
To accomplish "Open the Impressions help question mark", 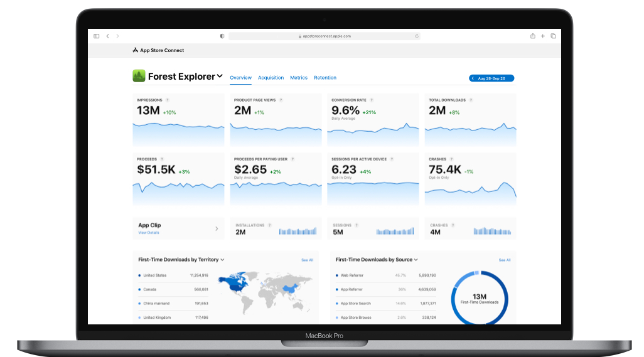I will click(x=168, y=100).
